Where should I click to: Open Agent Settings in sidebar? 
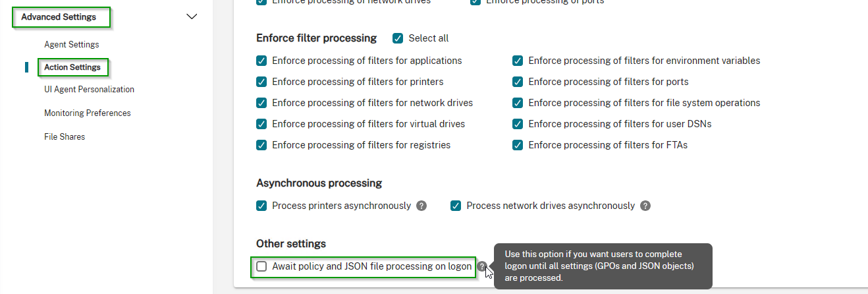tap(72, 45)
